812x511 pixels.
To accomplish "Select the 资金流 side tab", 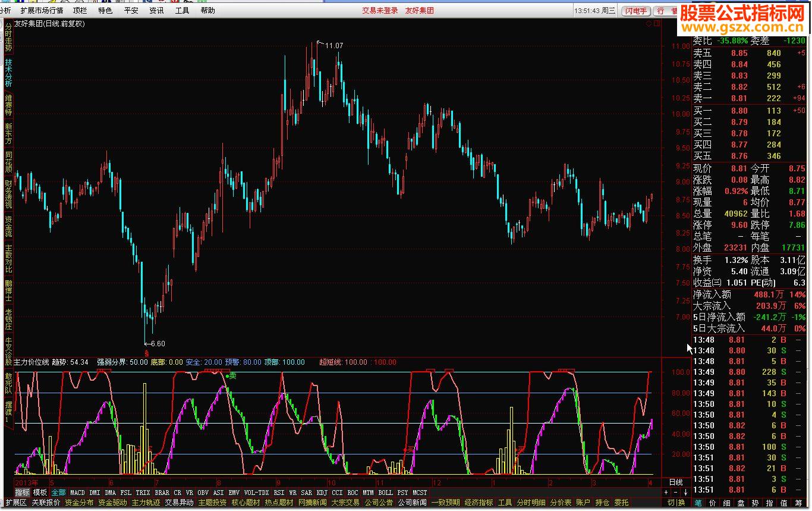I will (x=8, y=226).
